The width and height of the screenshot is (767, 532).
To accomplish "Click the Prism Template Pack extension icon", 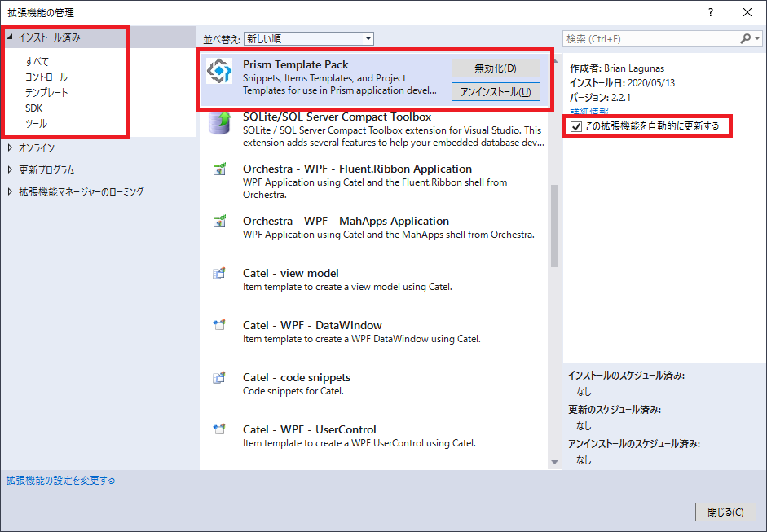I will coord(219,71).
